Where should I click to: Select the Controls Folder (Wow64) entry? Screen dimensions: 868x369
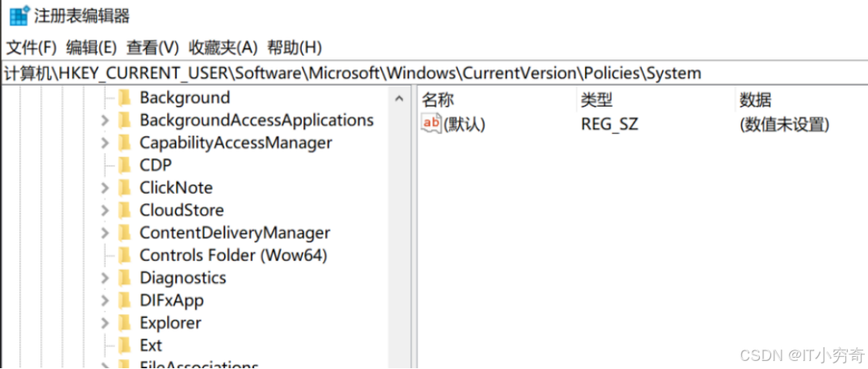coord(233,255)
